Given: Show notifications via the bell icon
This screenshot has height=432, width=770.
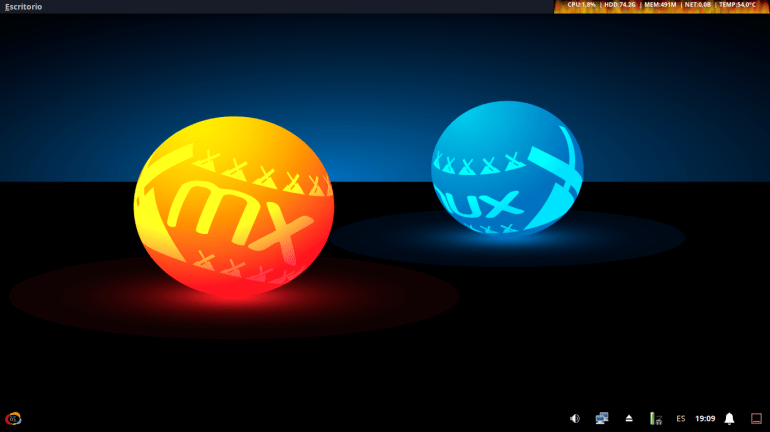Looking at the screenshot, I should [729, 418].
